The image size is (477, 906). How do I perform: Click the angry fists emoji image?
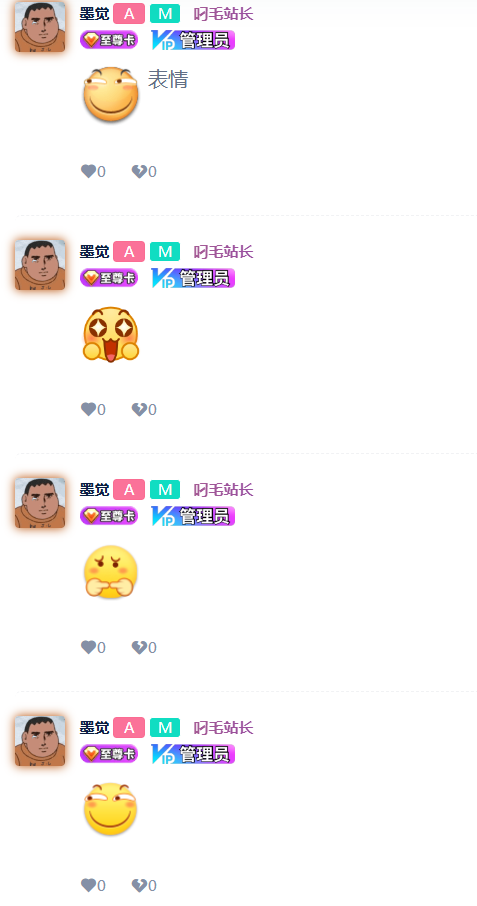pyautogui.click(x=111, y=572)
